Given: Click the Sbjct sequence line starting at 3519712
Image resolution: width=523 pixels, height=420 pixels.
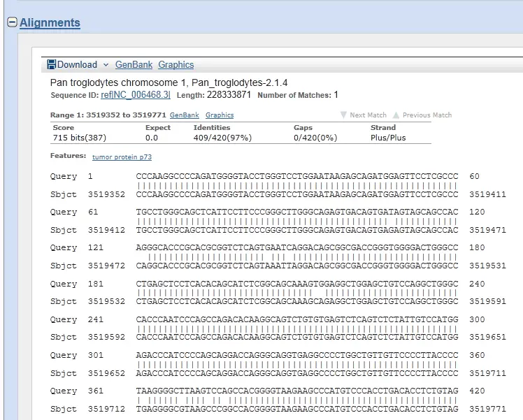Looking at the screenshot, I should 297,409.
